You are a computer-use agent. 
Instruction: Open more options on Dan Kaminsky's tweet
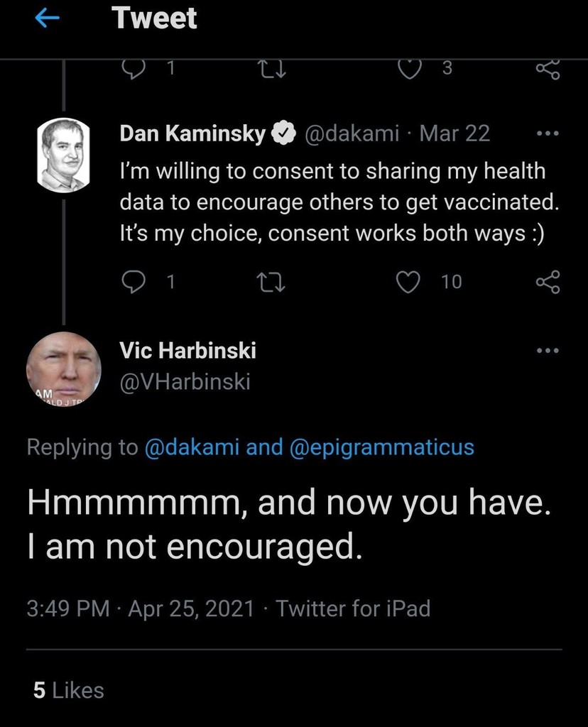[x=548, y=133]
